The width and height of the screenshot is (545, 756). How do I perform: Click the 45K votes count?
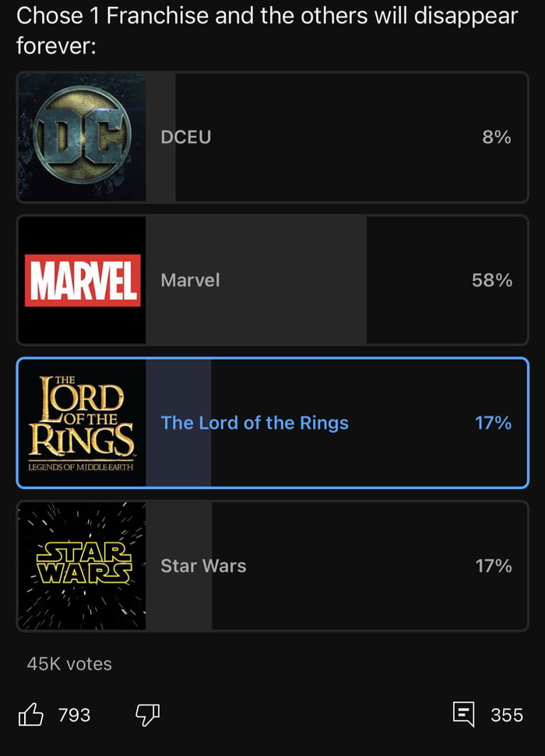click(69, 664)
